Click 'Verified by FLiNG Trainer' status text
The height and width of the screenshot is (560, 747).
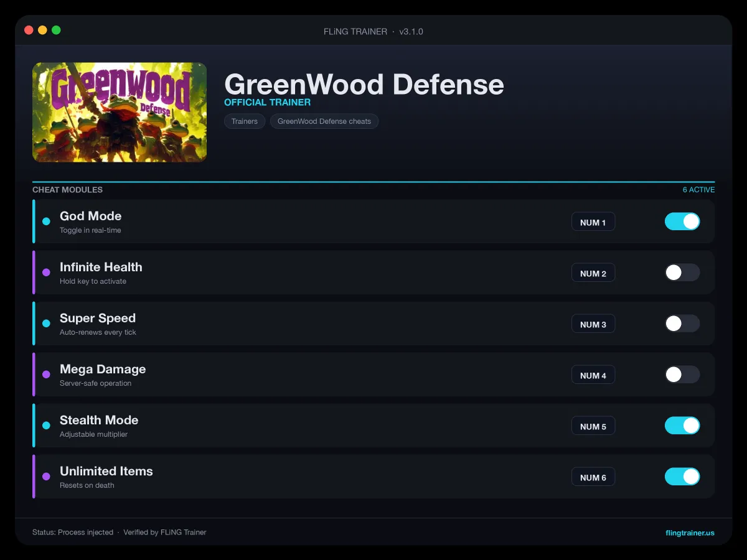tap(165, 533)
